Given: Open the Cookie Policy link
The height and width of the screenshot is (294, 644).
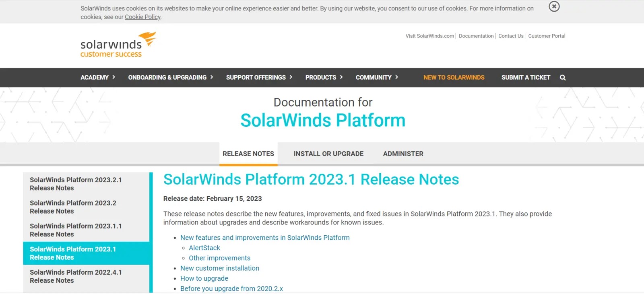Looking at the screenshot, I should pos(142,17).
